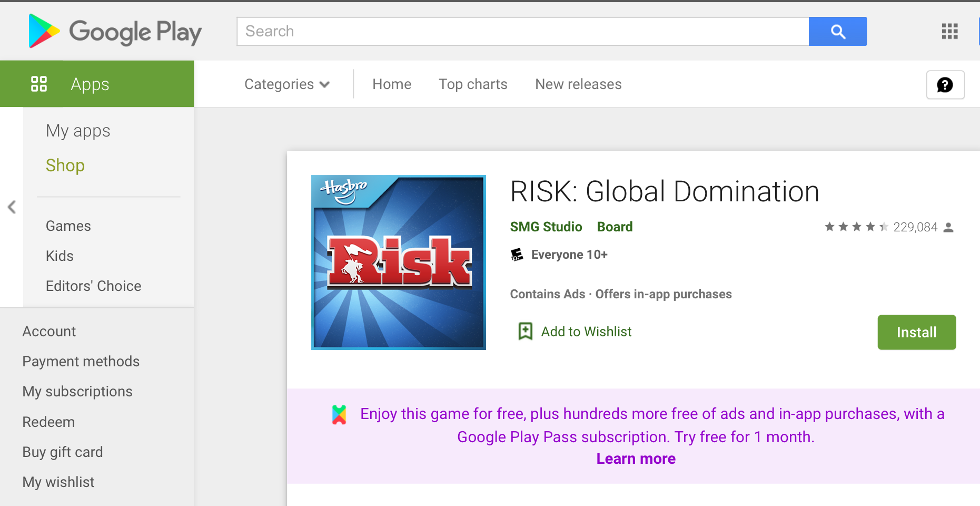The height and width of the screenshot is (506, 980).
Task: Click the Everyone 10+ rating icon
Action: [x=517, y=255]
